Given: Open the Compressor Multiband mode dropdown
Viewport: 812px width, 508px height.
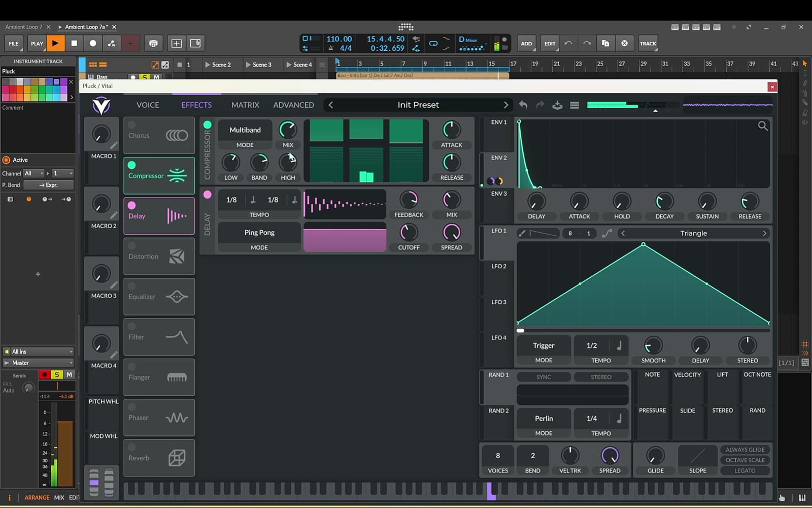Looking at the screenshot, I should pos(245,130).
